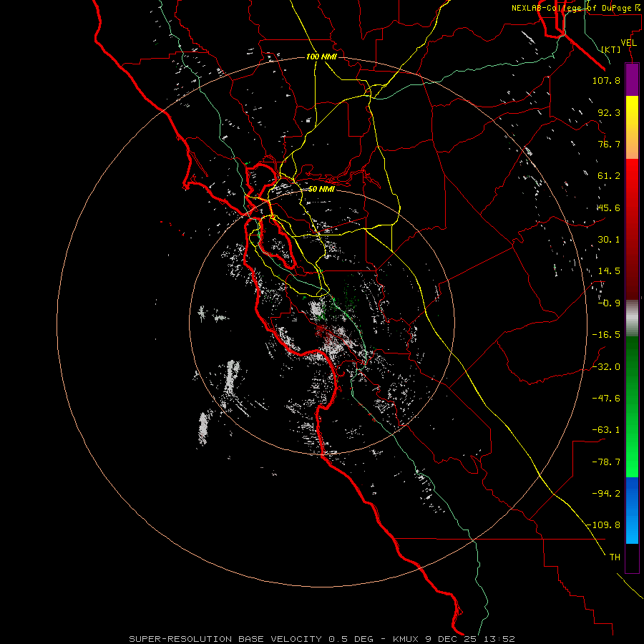Image resolution: width=644 pixels, height=644 pixels.
Task: Click the [KT] units label
Action: (x=611, y=49)
